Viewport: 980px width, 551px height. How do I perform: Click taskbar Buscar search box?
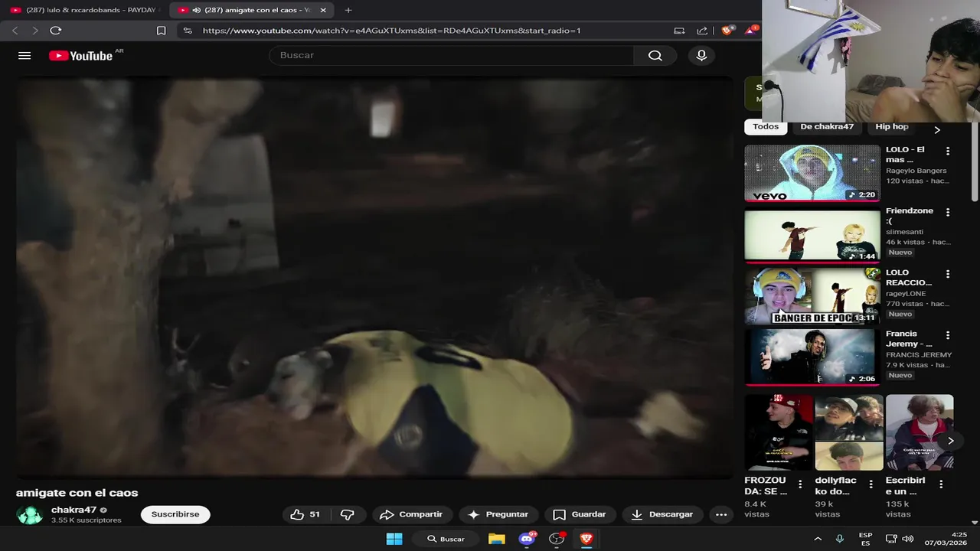[446, 539]
